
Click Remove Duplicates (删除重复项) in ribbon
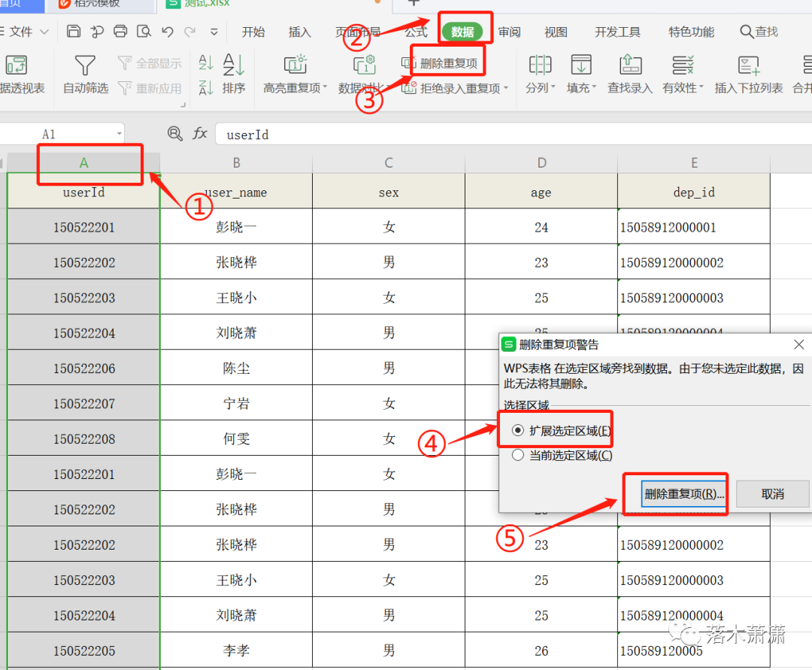pyautogui.click(x=440, y=63)
